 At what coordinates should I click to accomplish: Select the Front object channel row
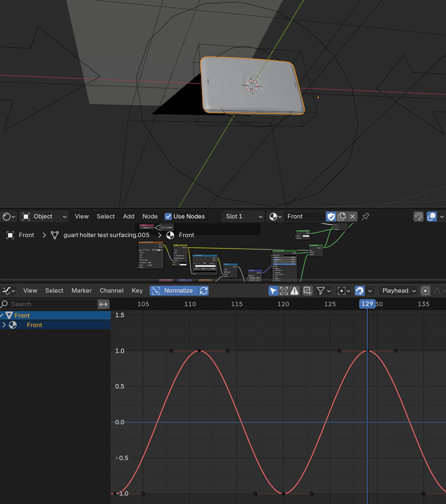[55, 315]
